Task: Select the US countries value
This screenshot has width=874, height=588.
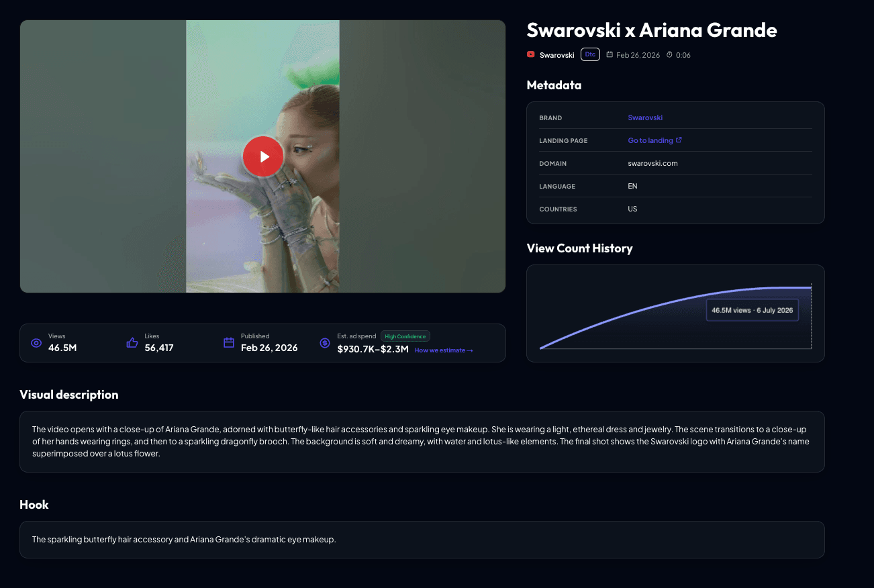Action: pos(633,209)
